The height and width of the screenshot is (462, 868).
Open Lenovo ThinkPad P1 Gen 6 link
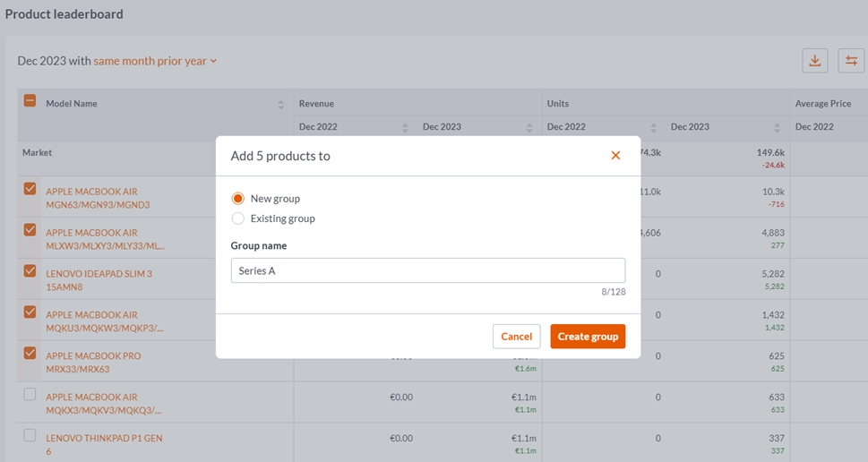click(104, 445)
